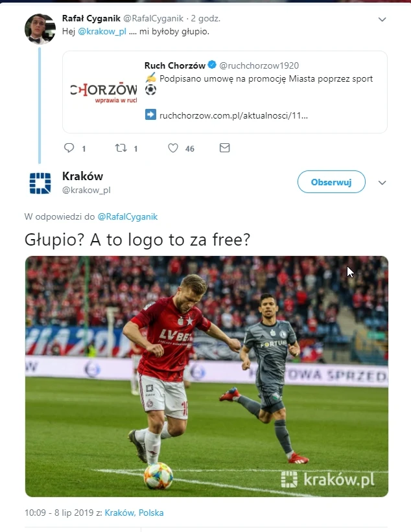Click the arrow emoji before ruchchorzow link
This screenshot has height=532, width=411.
click(150, 115)
